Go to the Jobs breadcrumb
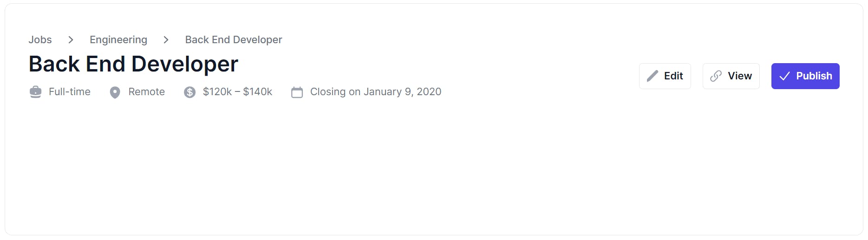Screen dimensions: 868x240 40,40
